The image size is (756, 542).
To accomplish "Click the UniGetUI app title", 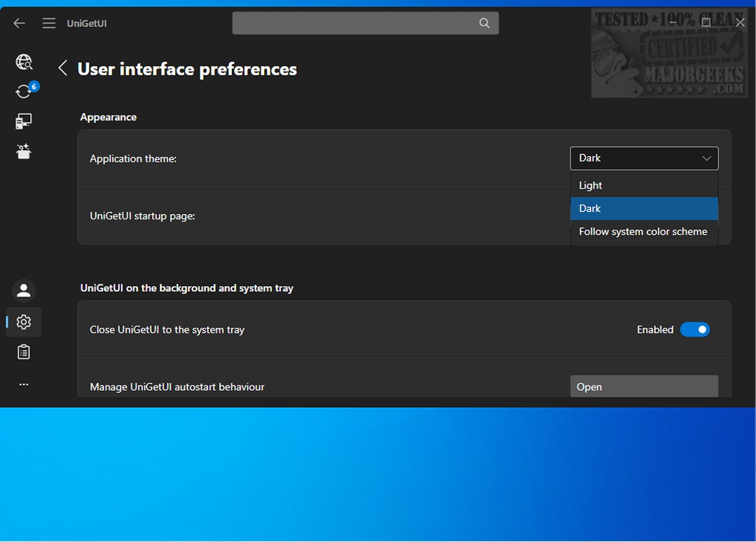I will tap(87, 24).
